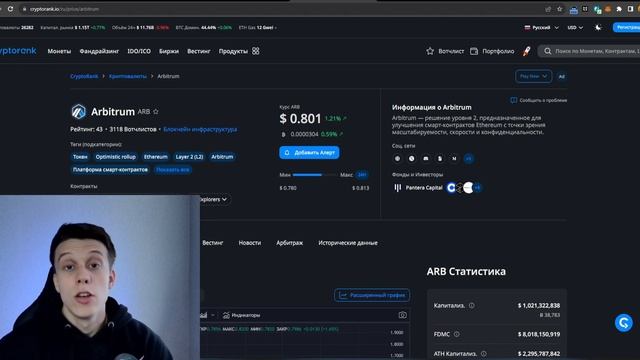This screenshot has height=360, width=640.
Task: Select the Токен tag
Action: tap(80, 157)
